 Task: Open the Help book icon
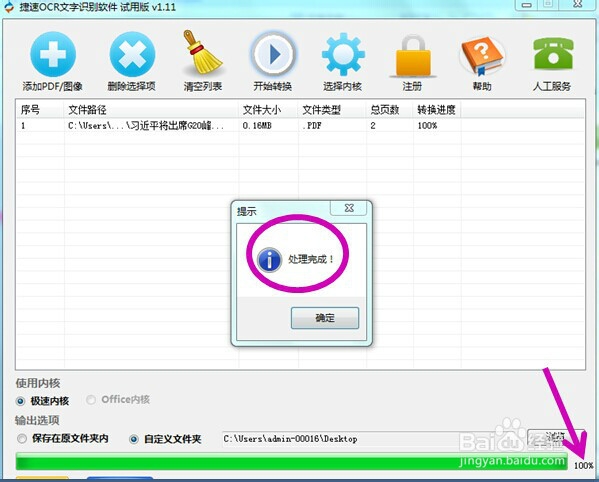point(482,55)
